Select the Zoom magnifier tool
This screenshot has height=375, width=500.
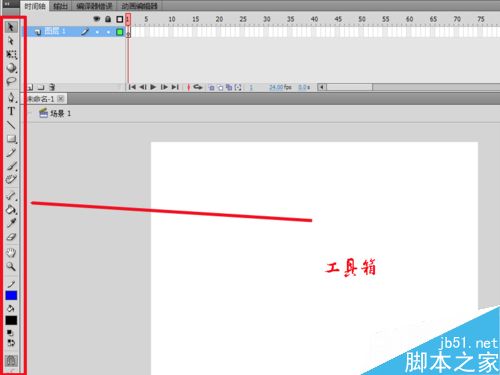click(x=11, y=266)
